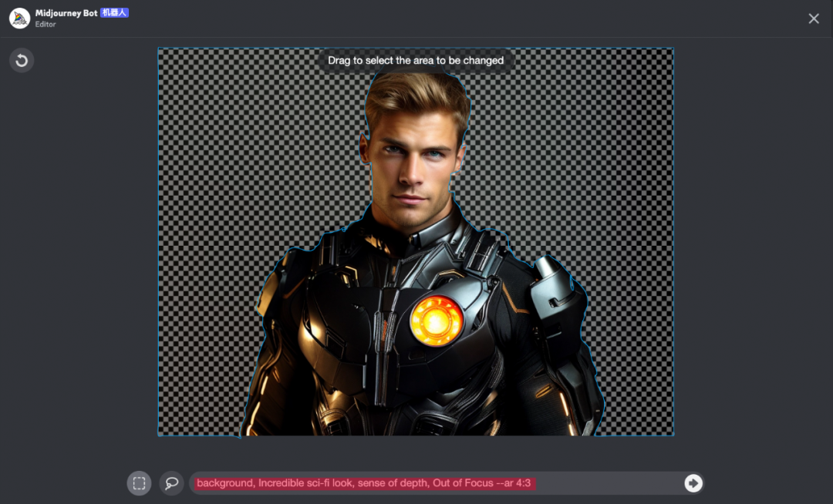The image size is (833, 504).
Task: Click the Midjourney Bot sailboat avatar
Action: coord(19,18)
